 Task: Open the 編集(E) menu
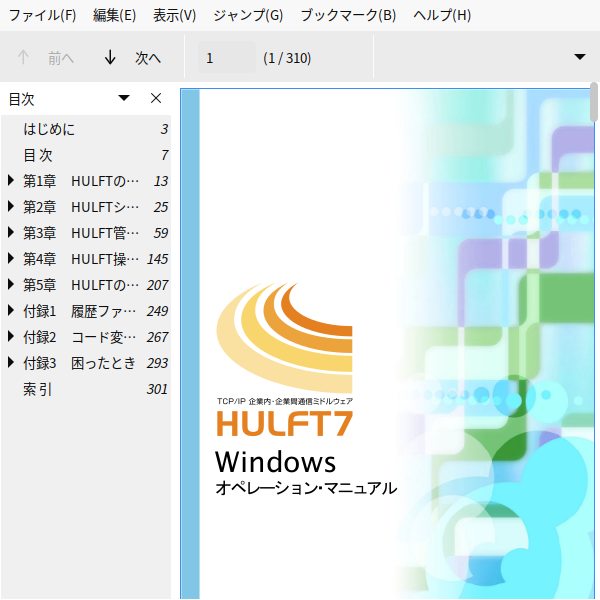tap(114, 15)
